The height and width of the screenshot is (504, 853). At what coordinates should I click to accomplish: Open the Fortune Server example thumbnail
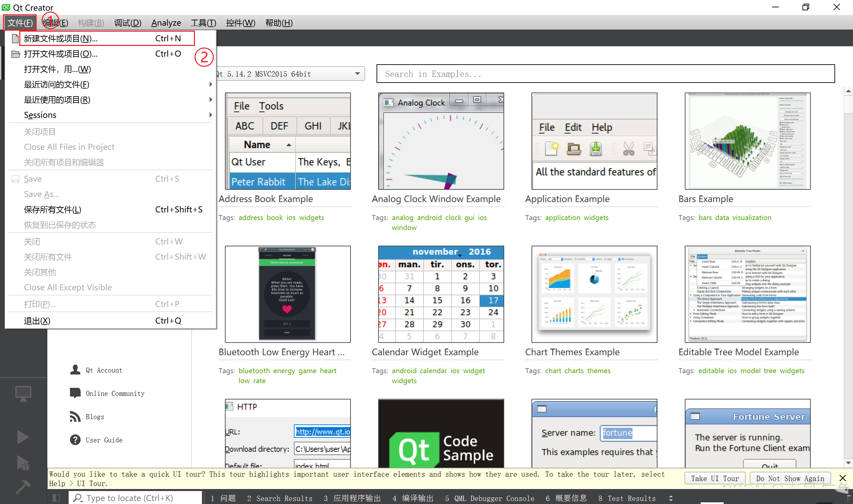tap(747, 433)
